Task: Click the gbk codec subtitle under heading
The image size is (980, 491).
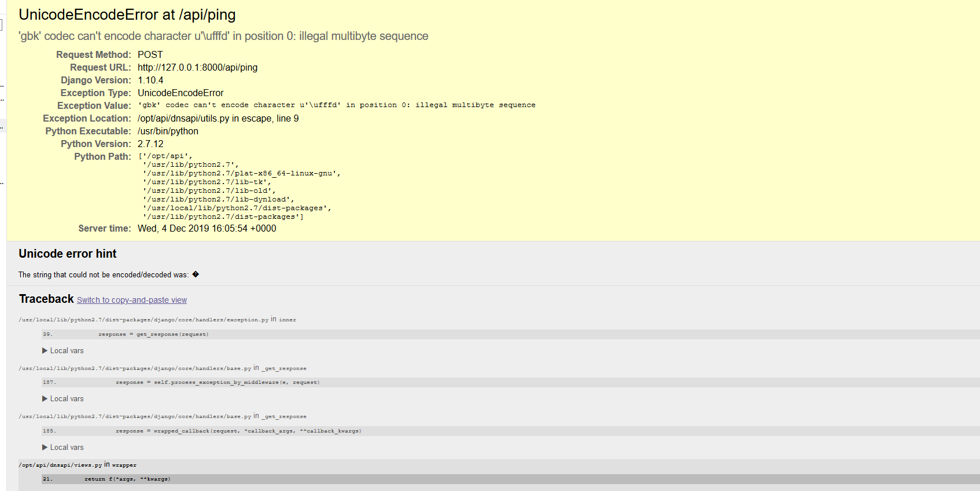Action: click(x=223, y=36)
